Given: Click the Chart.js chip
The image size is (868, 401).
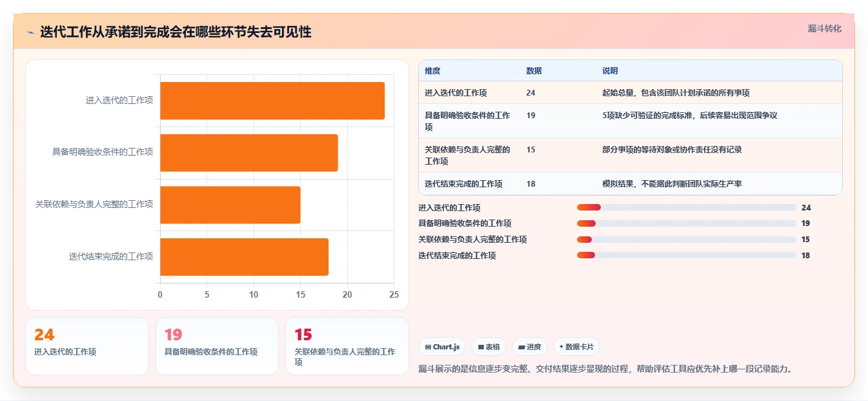Looking at the screenshot, I should coord(442,347).
